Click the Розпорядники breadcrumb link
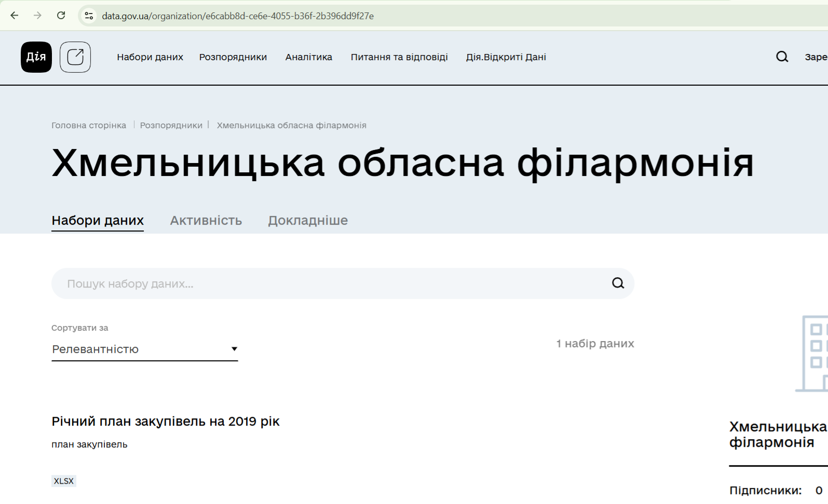The image size is (828, 504). [x=171, y=125]
